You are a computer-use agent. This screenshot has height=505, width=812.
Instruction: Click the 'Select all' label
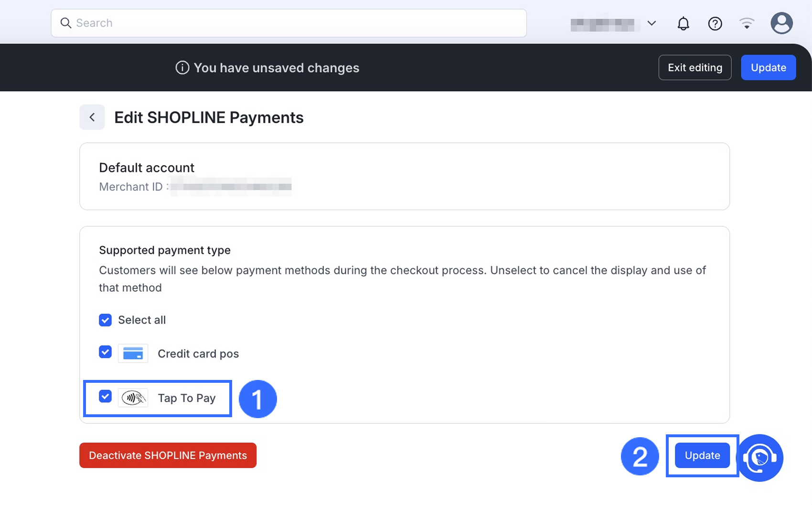(x=142, y=320)
